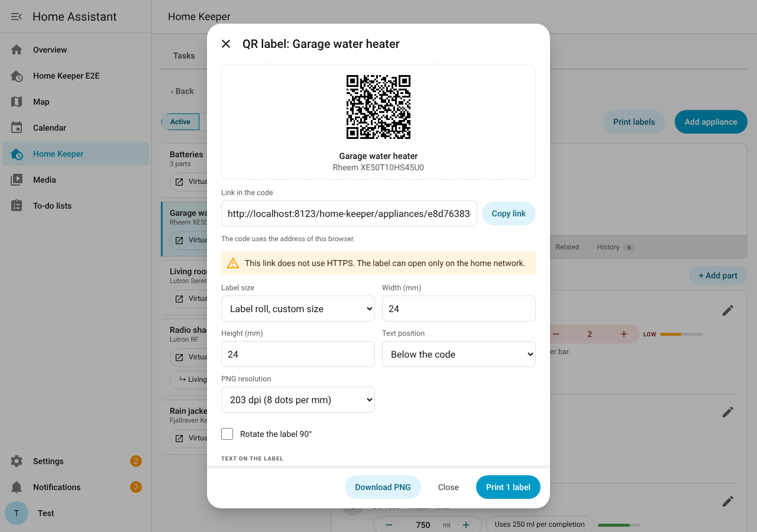Click the Width (mm) input field

coord(459,309)
